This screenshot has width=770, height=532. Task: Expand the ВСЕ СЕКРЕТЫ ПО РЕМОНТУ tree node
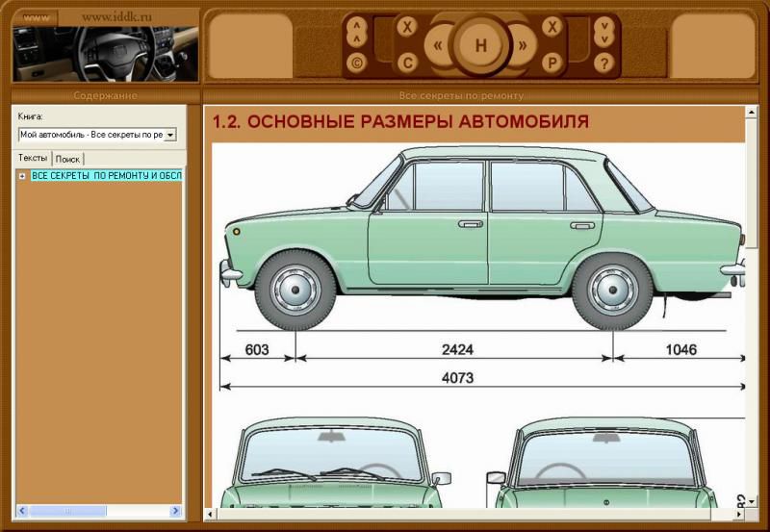point(22,176)
